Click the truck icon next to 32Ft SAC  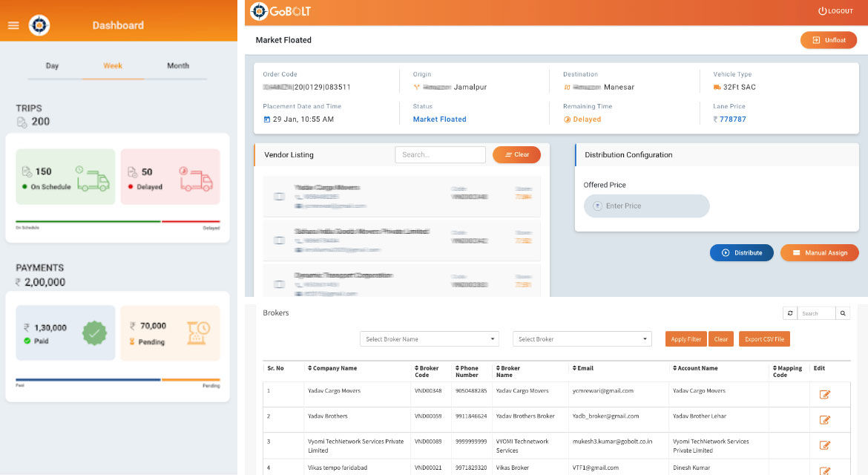coord(717,87)
